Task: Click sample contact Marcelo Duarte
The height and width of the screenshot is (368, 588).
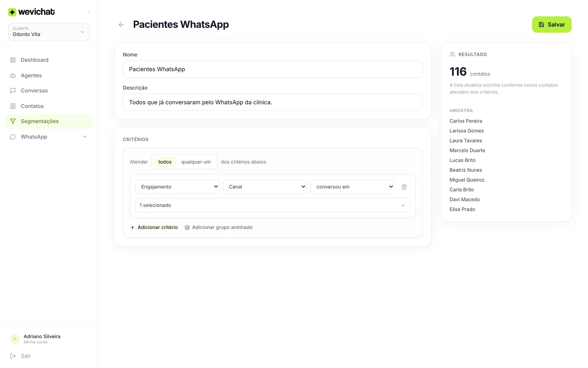Action: 467,151
